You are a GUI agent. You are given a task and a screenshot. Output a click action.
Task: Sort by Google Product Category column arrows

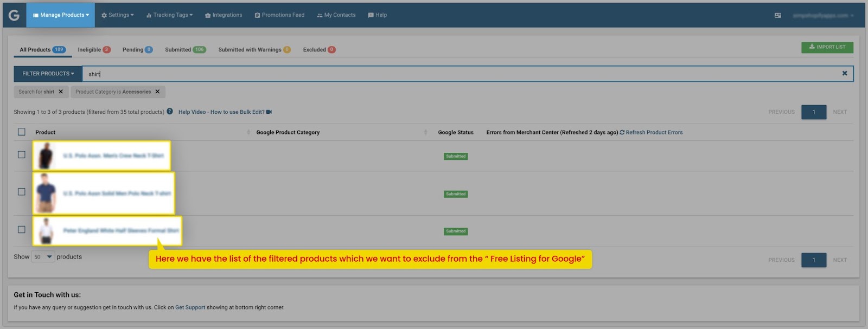(425, 132)
